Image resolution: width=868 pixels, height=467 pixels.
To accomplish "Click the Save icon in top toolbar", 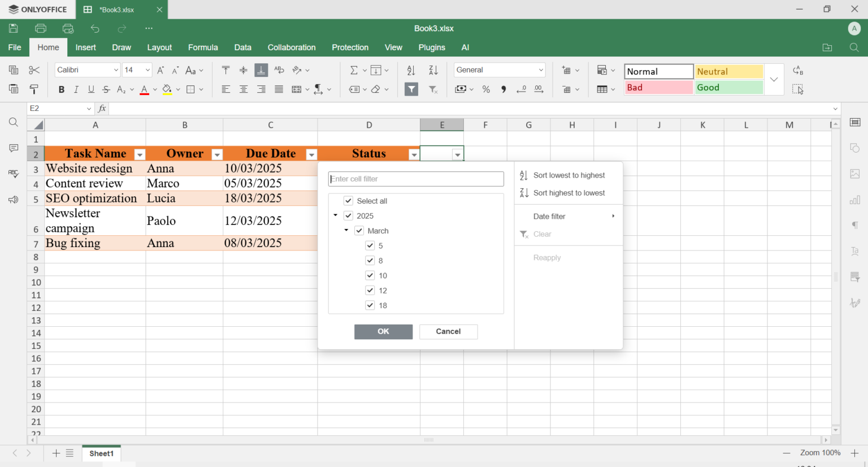I will 14,28.
